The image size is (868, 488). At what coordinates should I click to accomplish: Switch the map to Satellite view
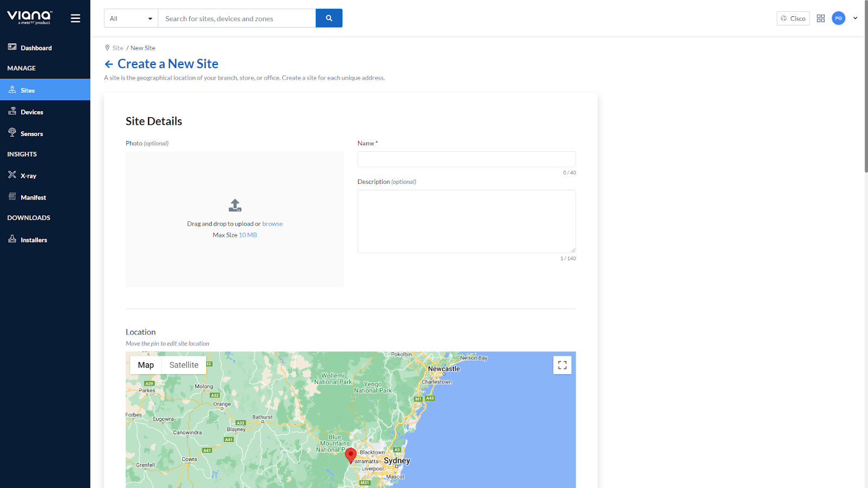pyautogui.click(x=184, y=365)
